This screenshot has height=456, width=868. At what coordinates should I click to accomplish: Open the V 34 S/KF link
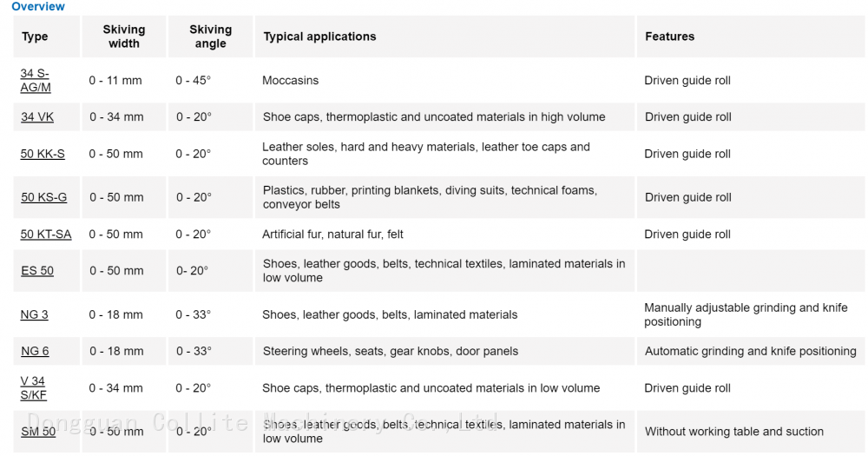click(x=34, y=388)
